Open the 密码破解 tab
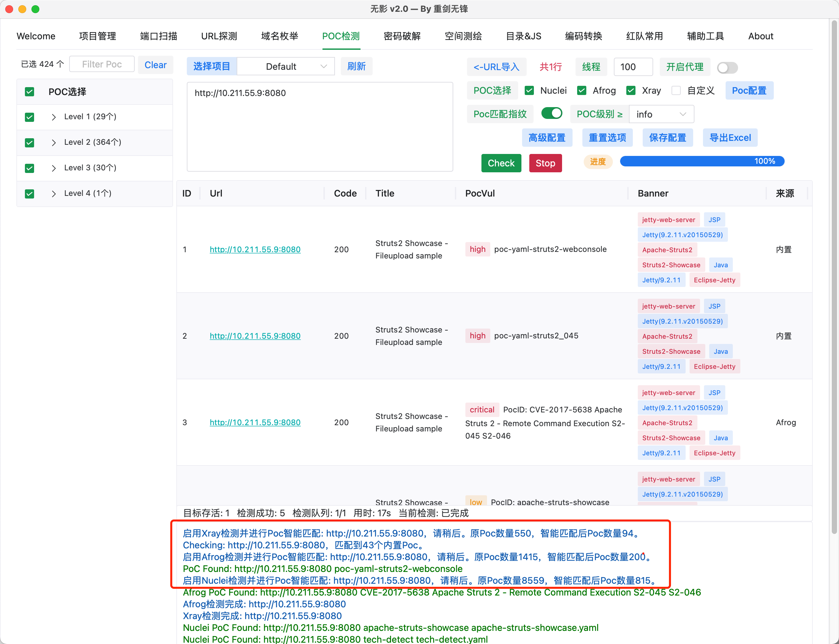The width and height of the screenshot is (839, 644). (402, 36)
